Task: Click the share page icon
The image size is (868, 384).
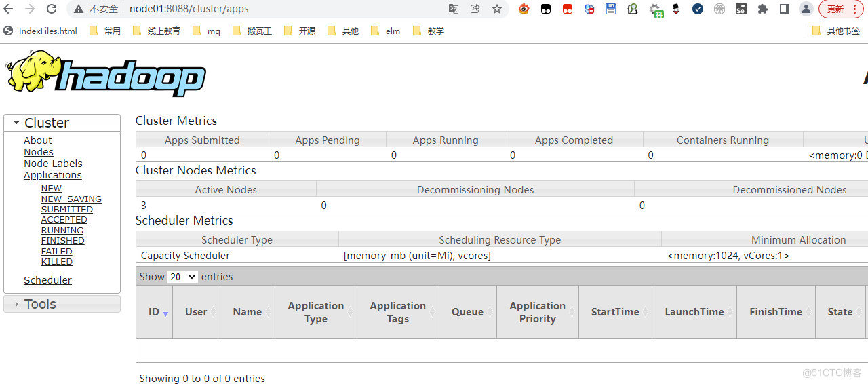Action: point(475,9)
